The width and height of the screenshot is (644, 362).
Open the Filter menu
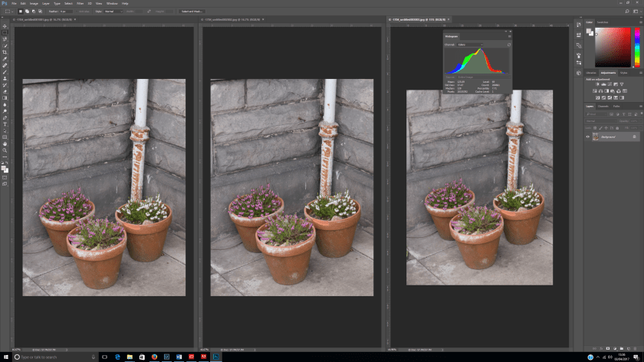[80, 3]
